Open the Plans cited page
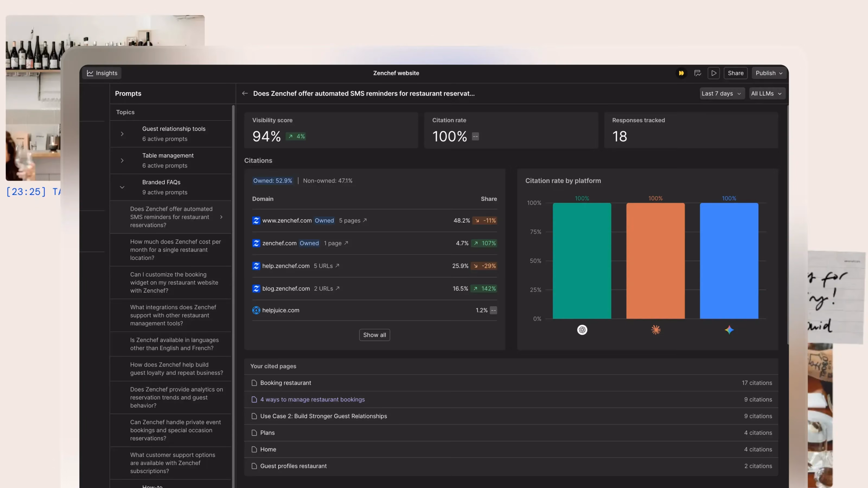The height and width of the screenshot is (488, 868). point(511,432)
